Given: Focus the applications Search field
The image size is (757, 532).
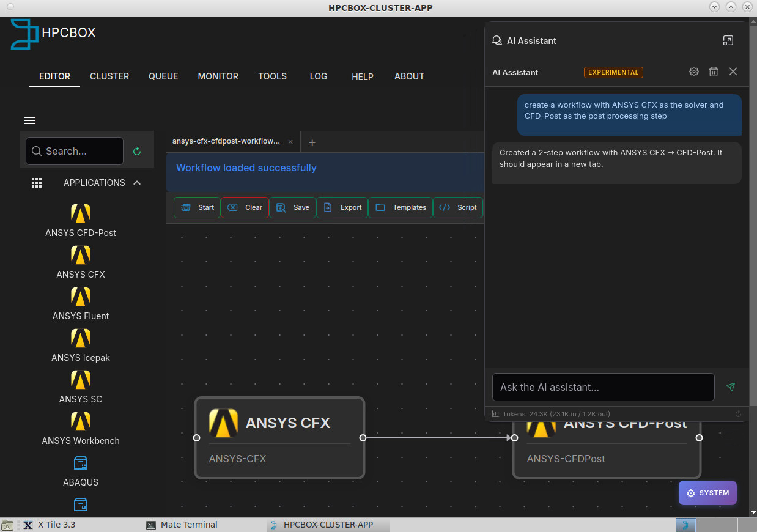Looking at the screenshot, I should coord(75,151).
